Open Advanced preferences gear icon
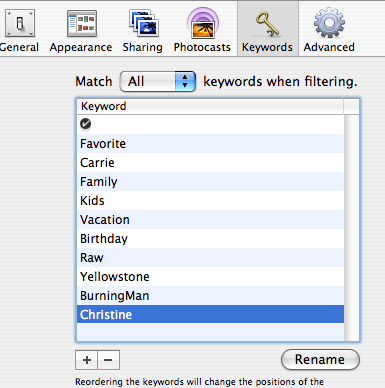This screenshot has height=388, width=385. (x=329, y=23)
